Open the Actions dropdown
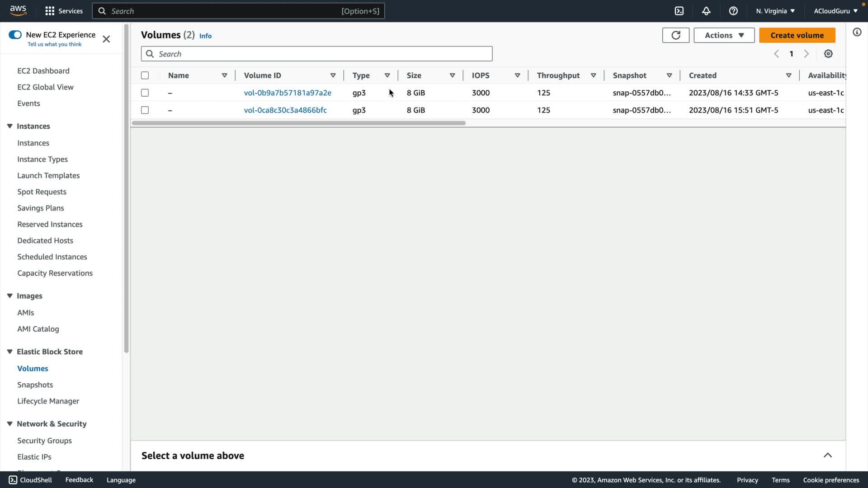The image size is (868, 488). click(x=724, y=35)
